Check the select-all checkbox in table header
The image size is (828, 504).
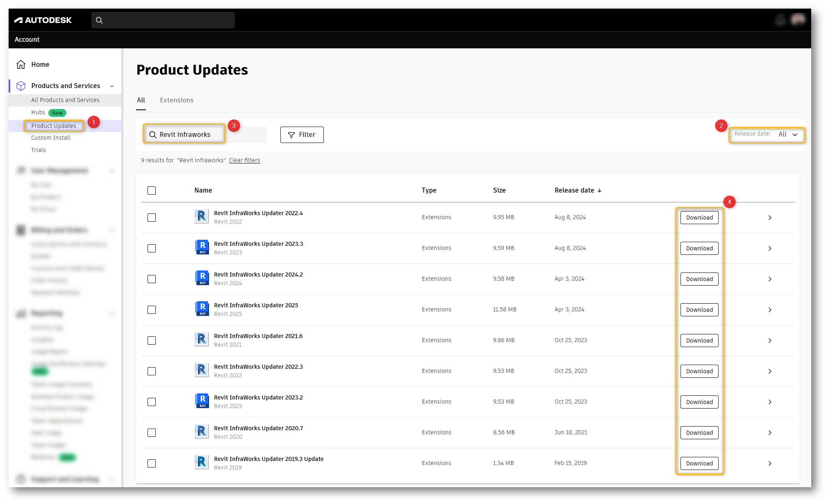tap(152, 191)
